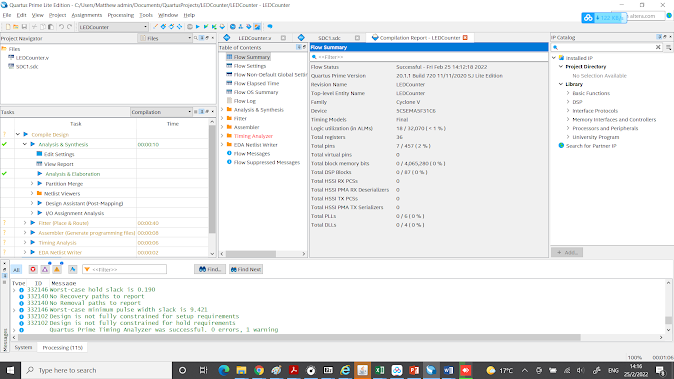This screenshot has height=379, width=674.
Task: Collapse the Library node in IP Catalog
Action: (561, 84)
